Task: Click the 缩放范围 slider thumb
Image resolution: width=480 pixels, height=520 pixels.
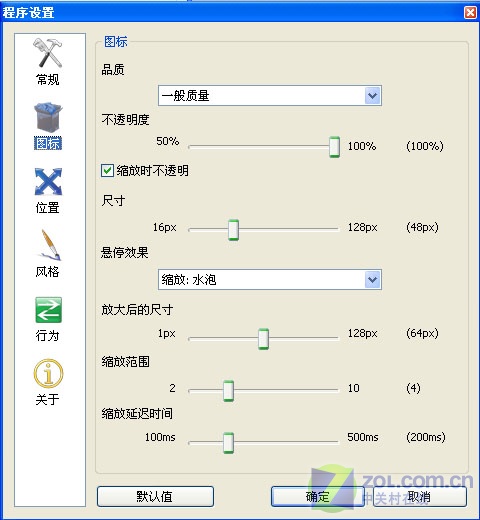Action: [228, 391]
